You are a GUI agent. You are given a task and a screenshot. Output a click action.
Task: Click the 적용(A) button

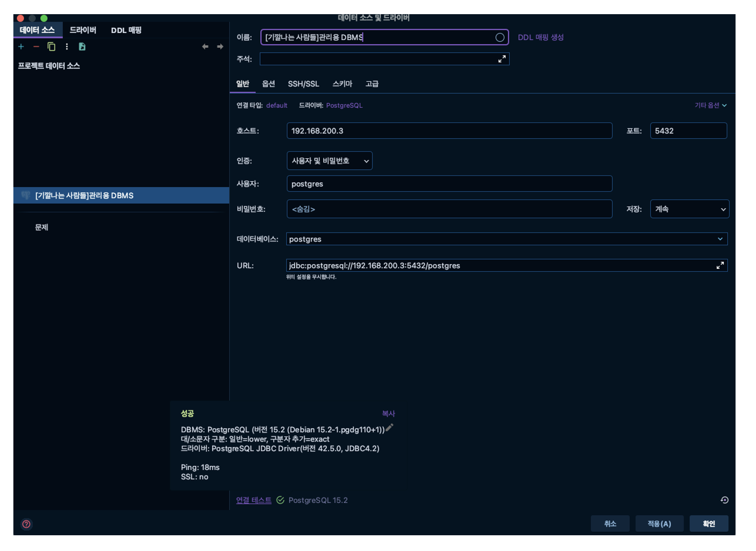tap(659, 524)
